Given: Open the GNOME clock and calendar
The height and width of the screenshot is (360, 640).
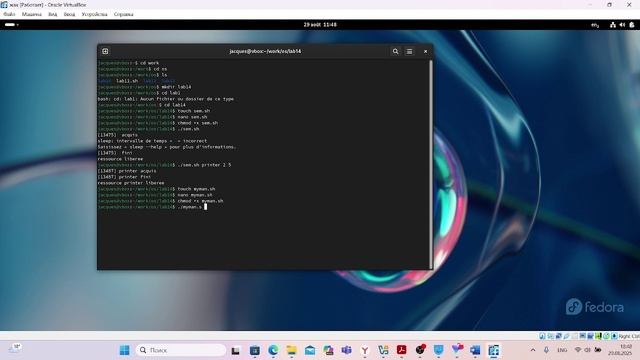Looking at the screenshot, I should coord(320,24).
